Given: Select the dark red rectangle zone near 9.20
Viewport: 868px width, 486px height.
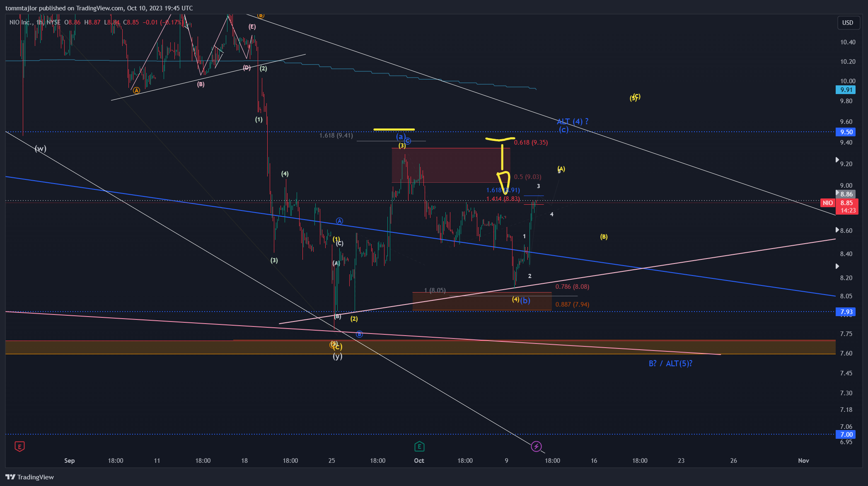Looking at the screenshot, I should pyautogui.click(x=451, y=165).
